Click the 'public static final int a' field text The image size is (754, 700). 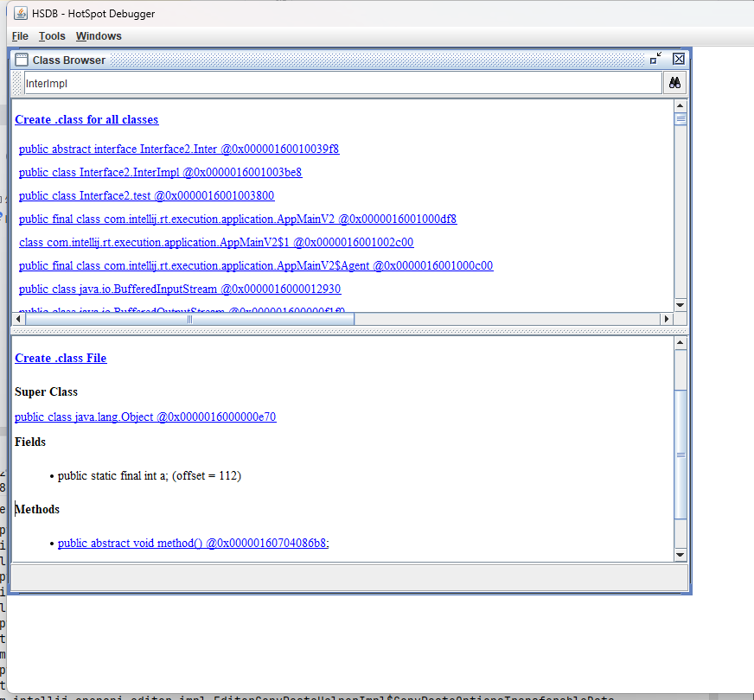click(150, 475)
